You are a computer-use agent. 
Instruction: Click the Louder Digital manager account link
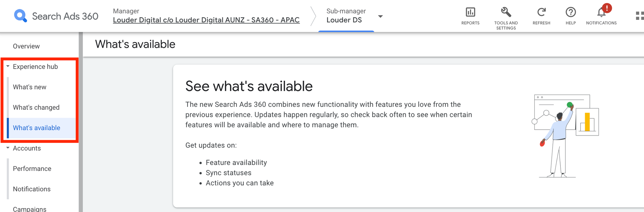tap(206, 20)
